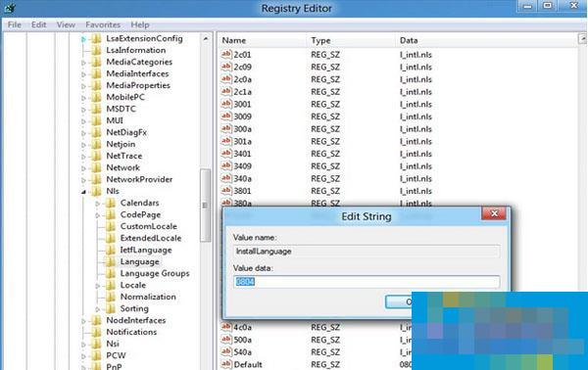This screenshot has width=588, height=370.
Task: Select the Locale key
Action: (x=132, y=285)
